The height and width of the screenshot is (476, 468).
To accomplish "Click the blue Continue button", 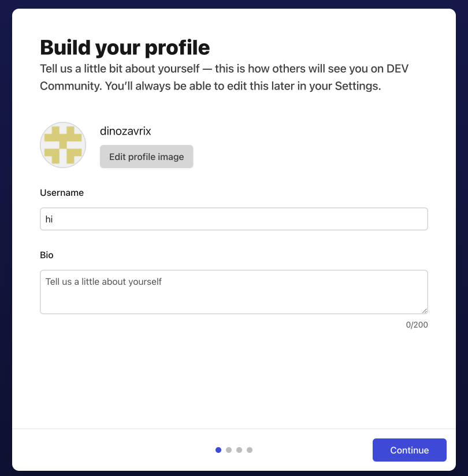I will (409, 450).
